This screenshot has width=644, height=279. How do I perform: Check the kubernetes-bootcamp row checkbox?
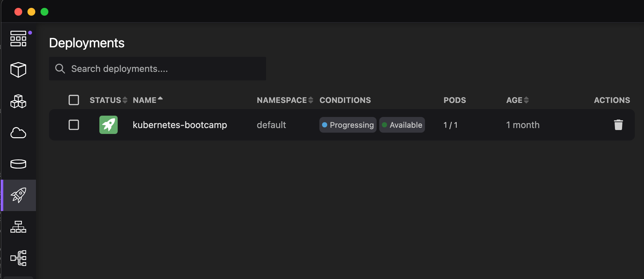tap(74, 124)
